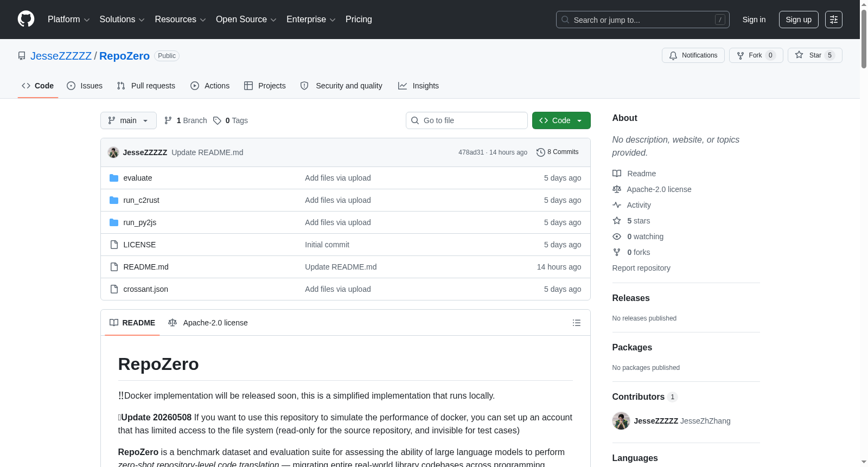The image size is (868, 467).
Task: Expand the Resources menu
Action: [180, 20]
